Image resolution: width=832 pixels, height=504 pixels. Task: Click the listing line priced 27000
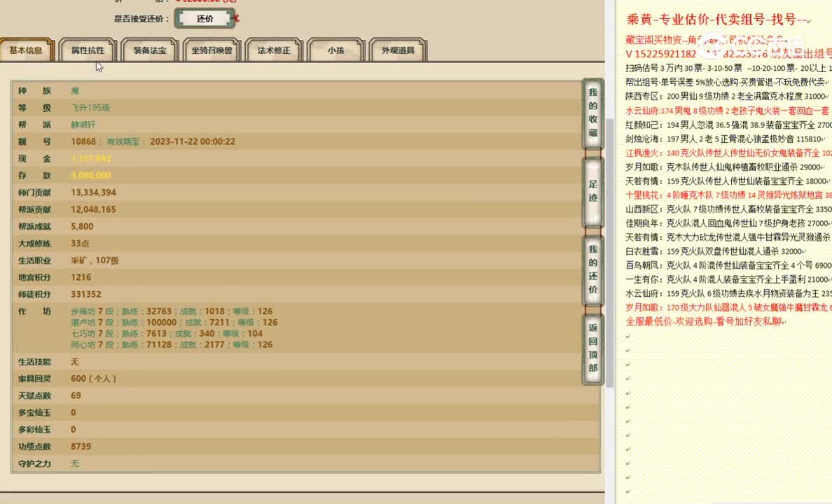[728, 223]
